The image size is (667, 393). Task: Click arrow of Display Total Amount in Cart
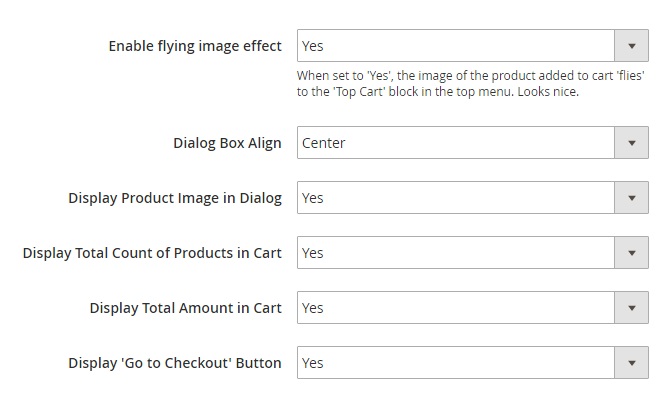click(631, 308)
